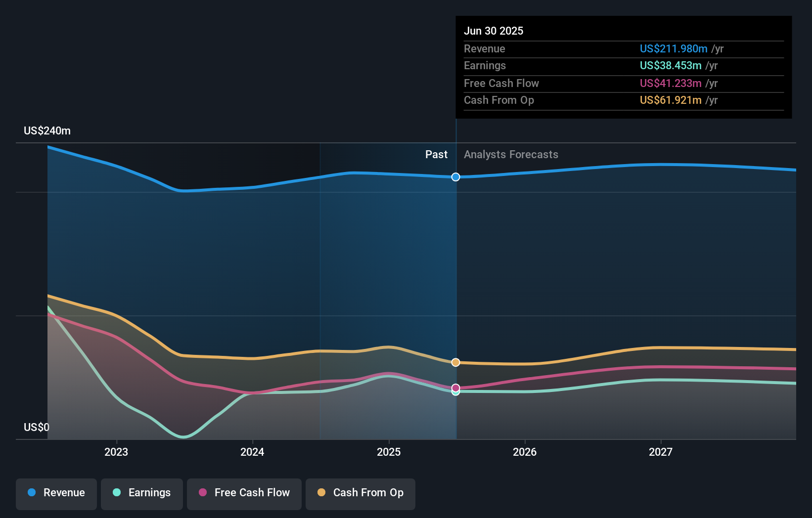Click the US$240m axis label
Image resolution: width=812 pixels, height=518 pixels.
(x=47, y=130)
